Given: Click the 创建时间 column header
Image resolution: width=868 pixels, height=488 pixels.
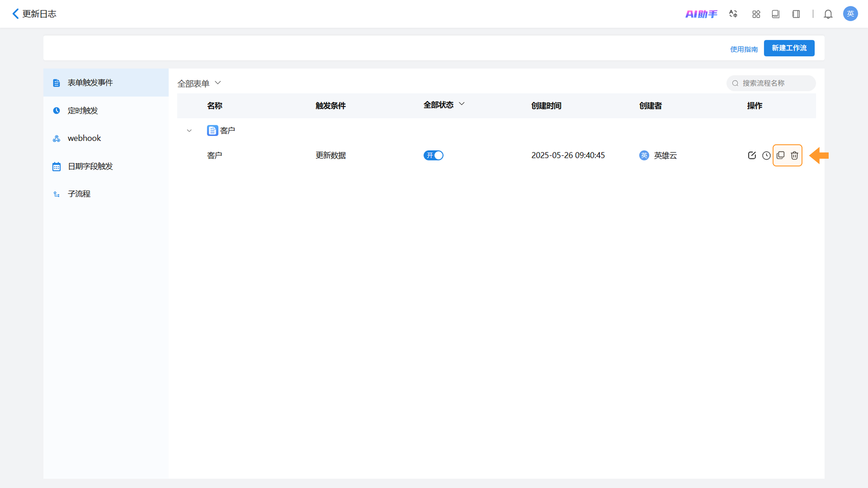Looking at the screenshot, I should coord(546,105).
